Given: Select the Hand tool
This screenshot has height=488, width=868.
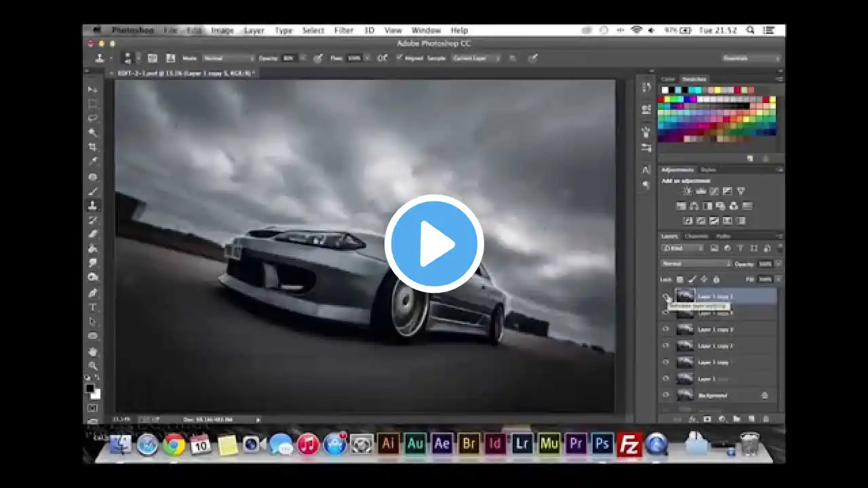Looking at the screenshot, I should [x=93, y=351].
